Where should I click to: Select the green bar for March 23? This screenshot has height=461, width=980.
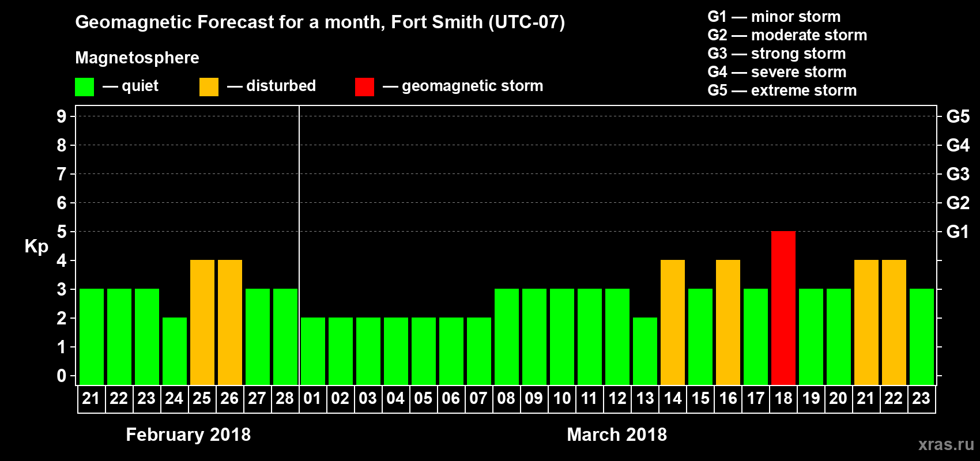(x=922, y=337)
